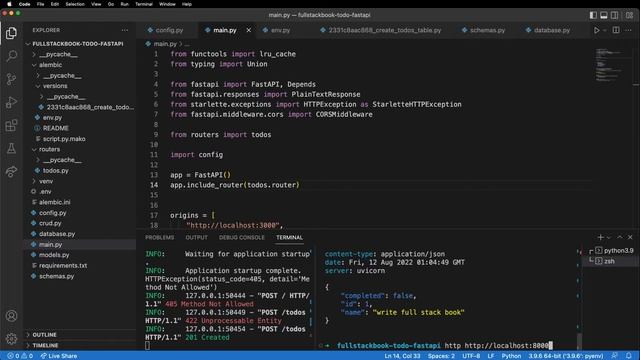Open the PROBLEMS panel tab
This screenshot has width=640, height=360.
[160, 238]
